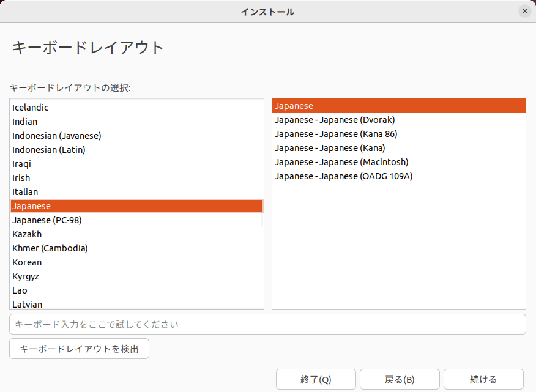This screenshot has height=392, width=536.
Task: Choose Japanese (PC-98) layout
Action: tap(136, 220)
